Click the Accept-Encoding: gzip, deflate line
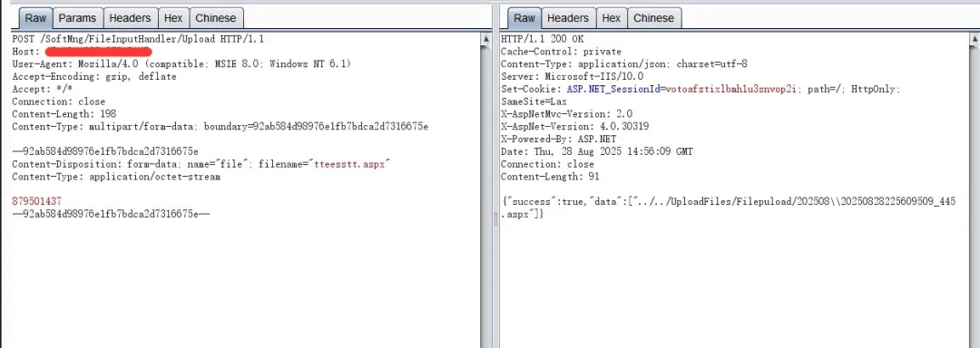This screenshot has width=980, height=348. pos(94,76)
